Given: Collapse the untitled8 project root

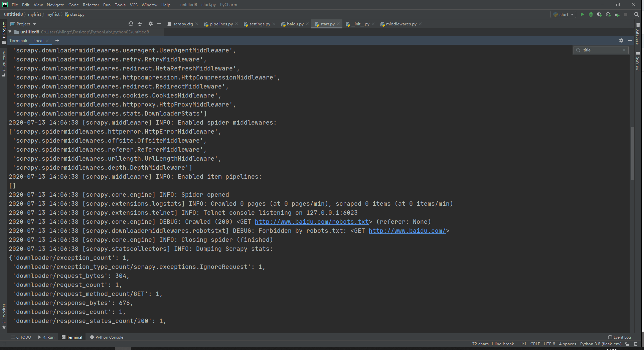Looking at the screenshot, I should point(10,32).
